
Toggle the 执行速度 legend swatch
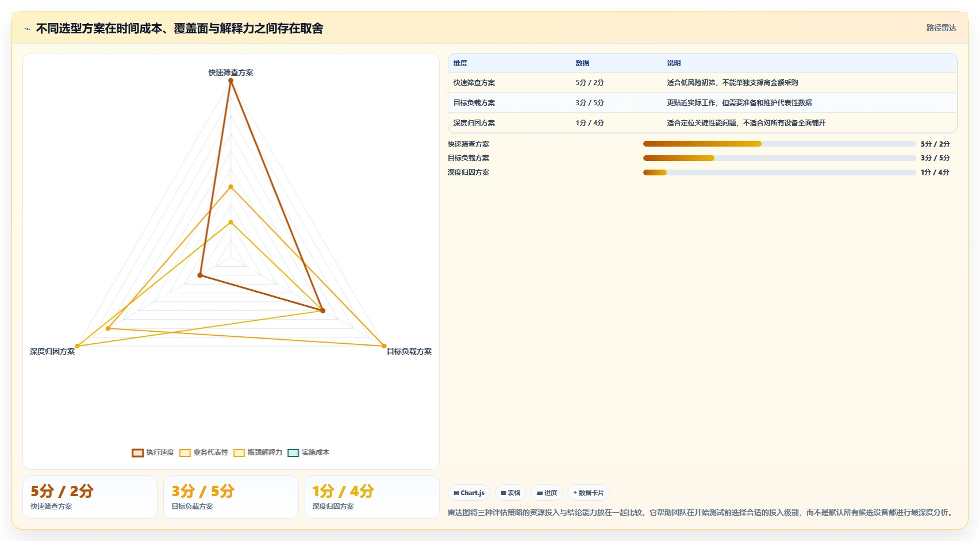point(137,453)
